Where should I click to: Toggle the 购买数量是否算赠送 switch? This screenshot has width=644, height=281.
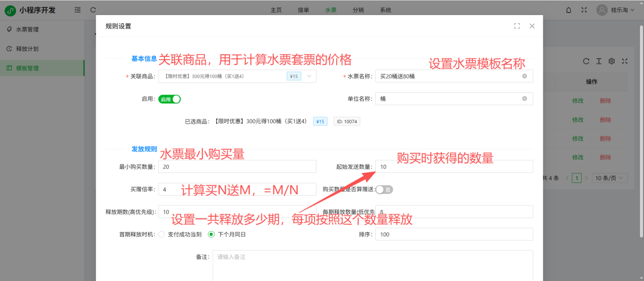tap(384, 190)
